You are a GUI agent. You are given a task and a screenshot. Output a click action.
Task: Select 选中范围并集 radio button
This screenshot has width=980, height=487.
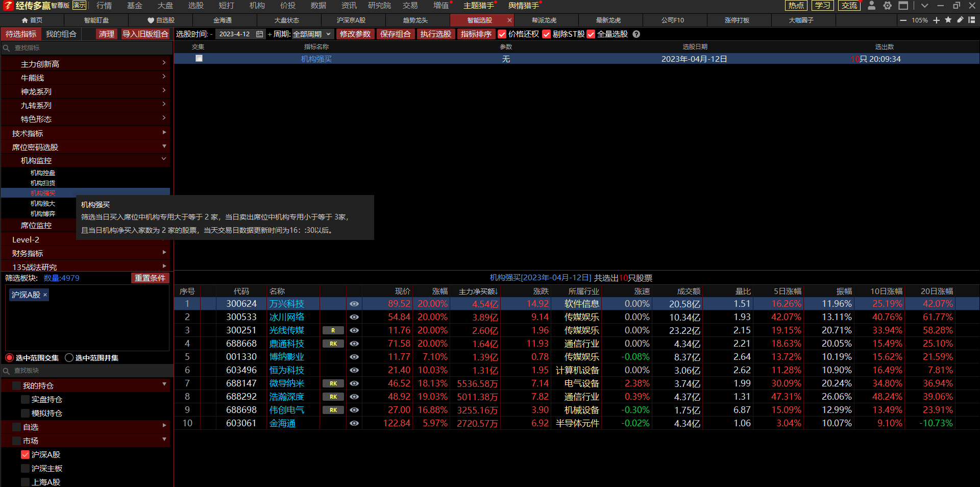tap(69, 358)
